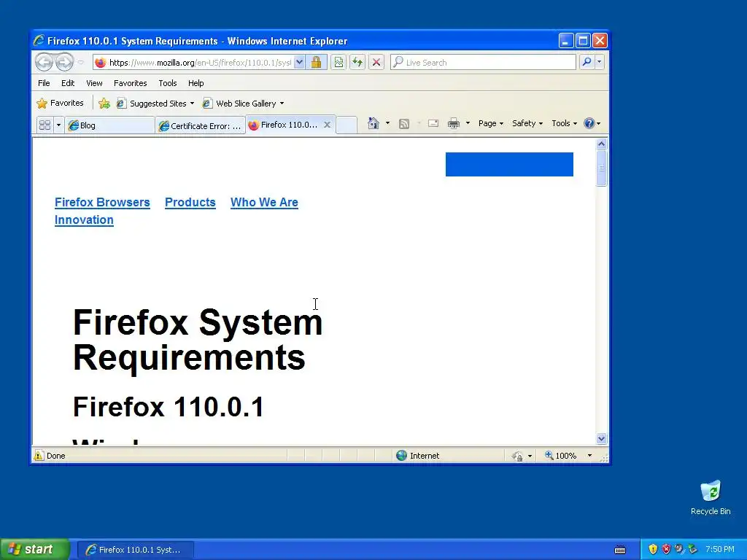Click the Search magnifier button
The height and width of the screenshot is (560, 747).
[587, 62]
